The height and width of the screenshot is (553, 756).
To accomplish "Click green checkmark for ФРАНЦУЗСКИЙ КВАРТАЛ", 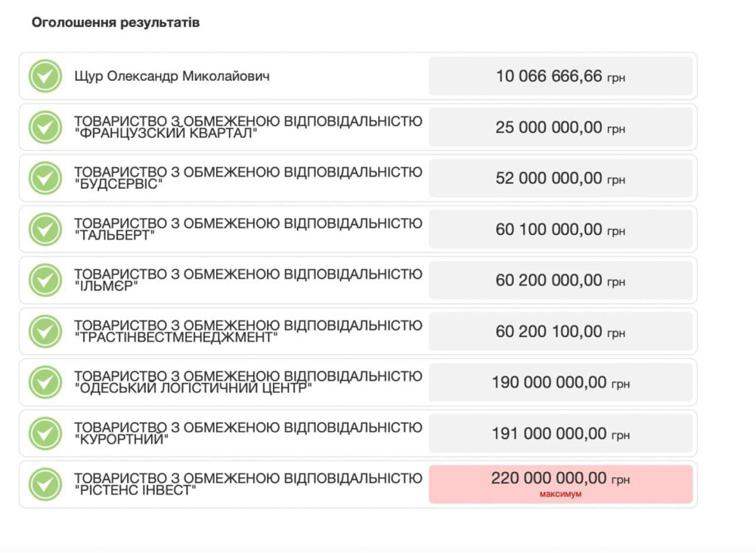I will [45, 127].
